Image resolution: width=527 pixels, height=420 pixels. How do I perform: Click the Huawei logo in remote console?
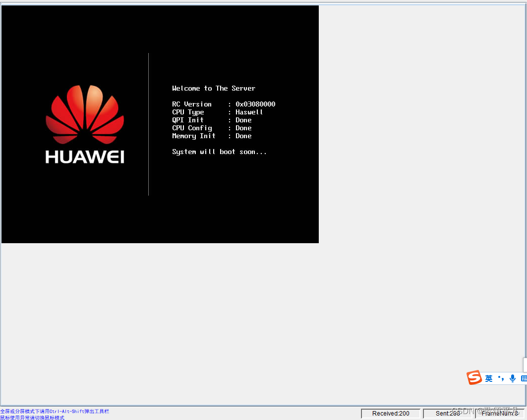pos(85,124)
